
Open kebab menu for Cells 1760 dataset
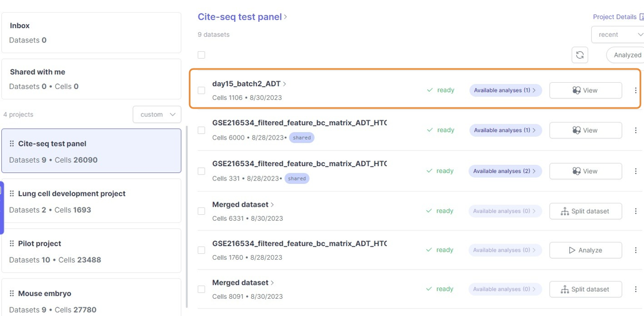click(635, 251)
